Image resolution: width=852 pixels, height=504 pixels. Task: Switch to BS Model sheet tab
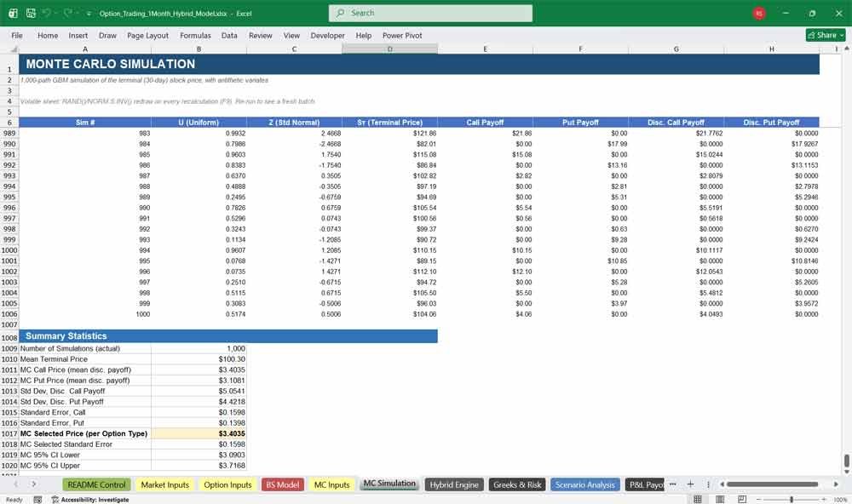(x=283, y=484)
